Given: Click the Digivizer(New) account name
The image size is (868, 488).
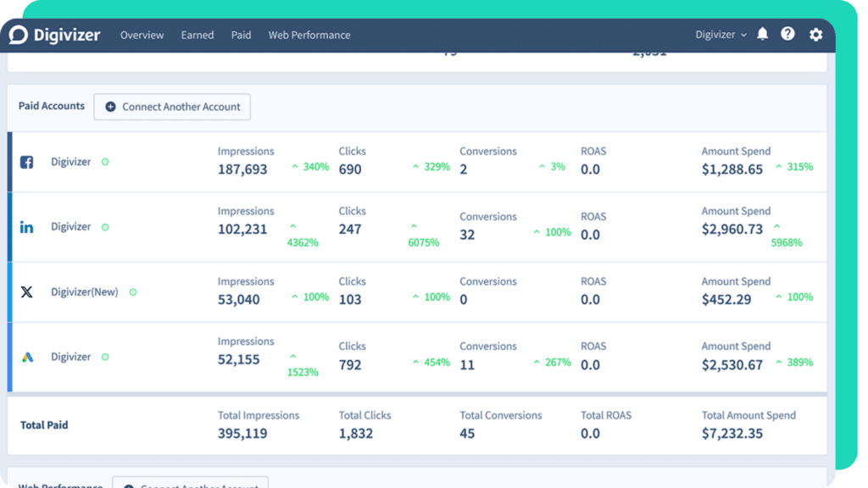Looking at the screenshot, I should point(84,292).
